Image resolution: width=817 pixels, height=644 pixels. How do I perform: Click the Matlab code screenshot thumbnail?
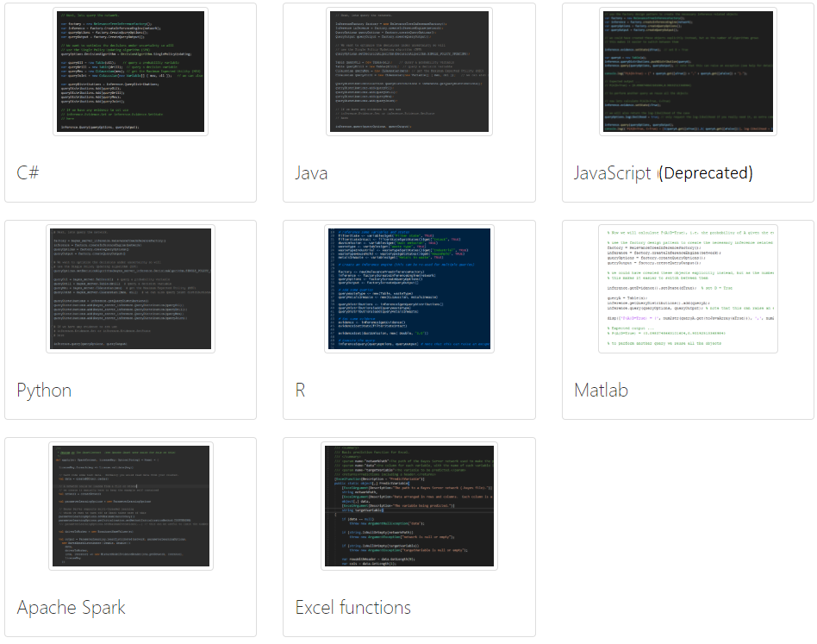click(x=688, y=289)
